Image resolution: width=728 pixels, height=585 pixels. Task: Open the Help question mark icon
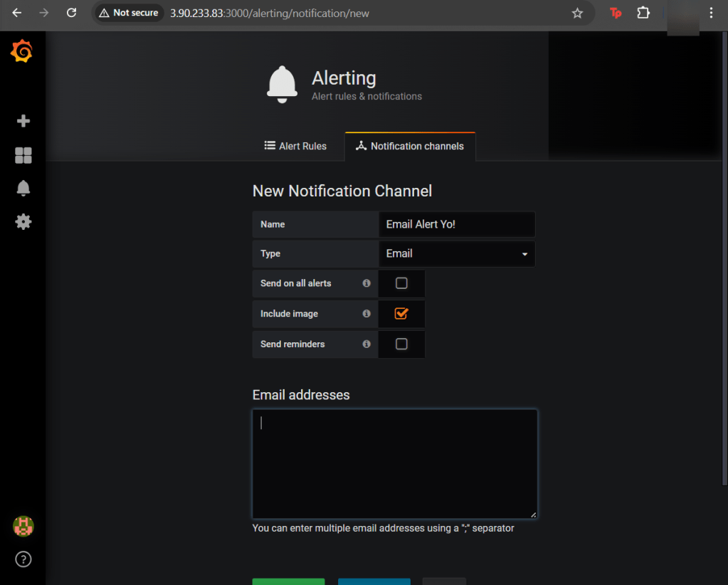pyautogui.click(x=23, y=559)
